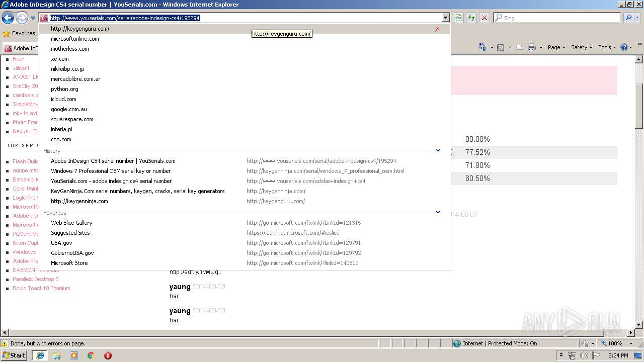Screen dimensions: 644x362
Task: Open the Tools menu
Action: (607, 47)
